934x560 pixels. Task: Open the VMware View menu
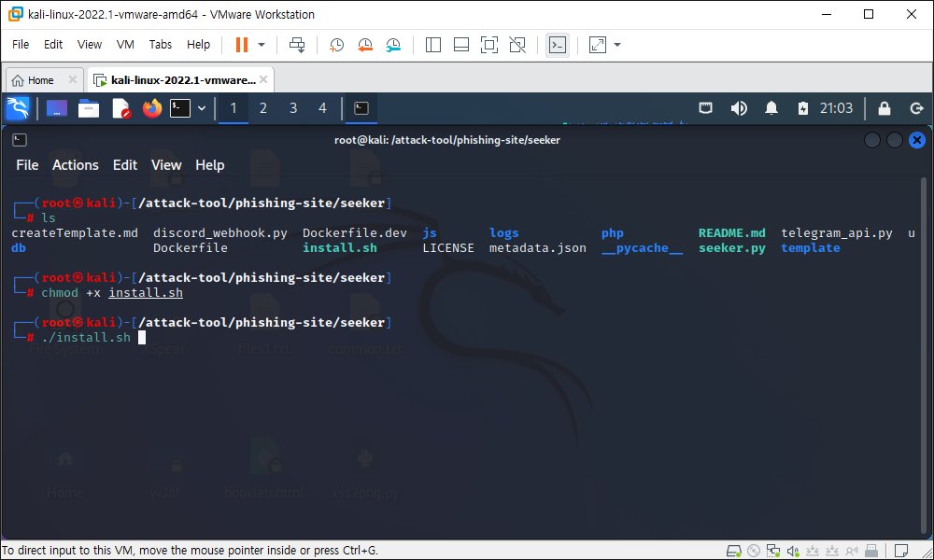pyautogui.click(x=90, y=45)
